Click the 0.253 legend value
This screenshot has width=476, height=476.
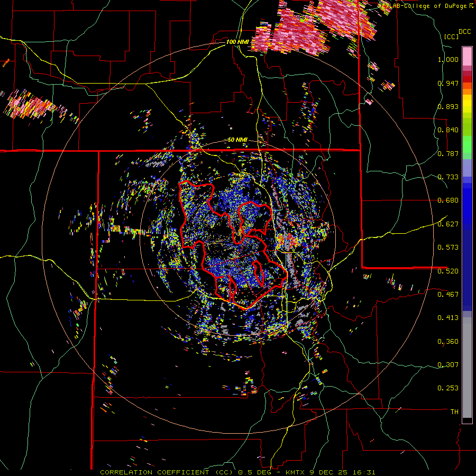point(448,388)
